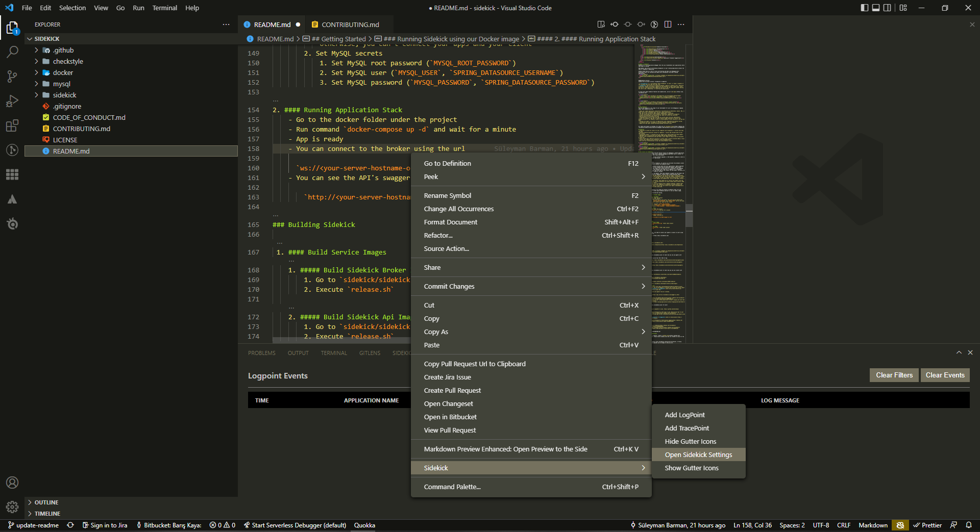This screenshot has width=980, height=532.
Task: Toggle the Panel layout button
Action: click(x=876, y=8)
